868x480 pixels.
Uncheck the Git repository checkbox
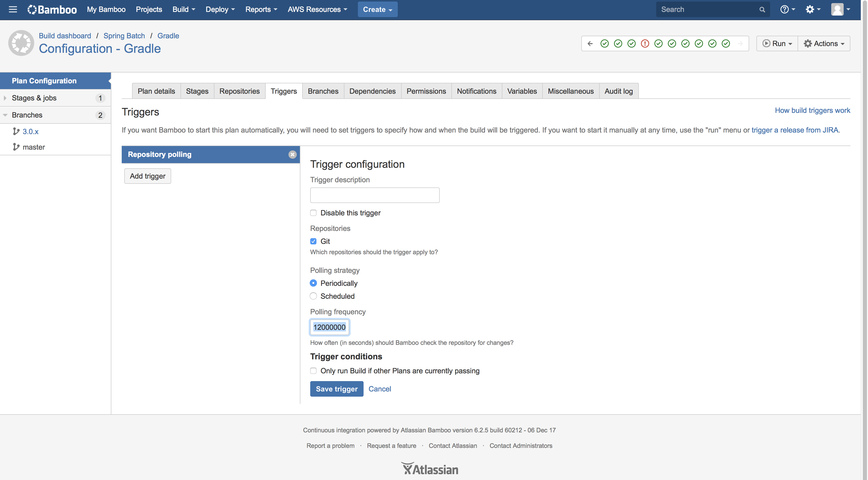tap(313, 241)
